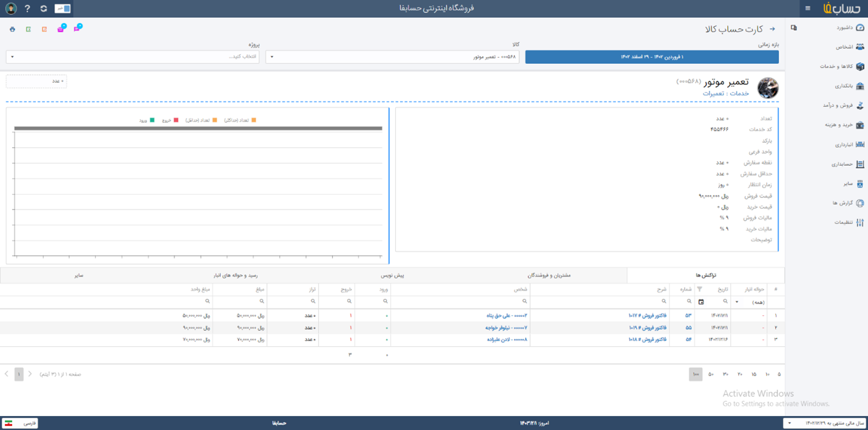The height and width of the screenshot is (430, 868).
Task: Click the back arrow beside کارت حساب کالا
Action: click(x=772, y=29)
